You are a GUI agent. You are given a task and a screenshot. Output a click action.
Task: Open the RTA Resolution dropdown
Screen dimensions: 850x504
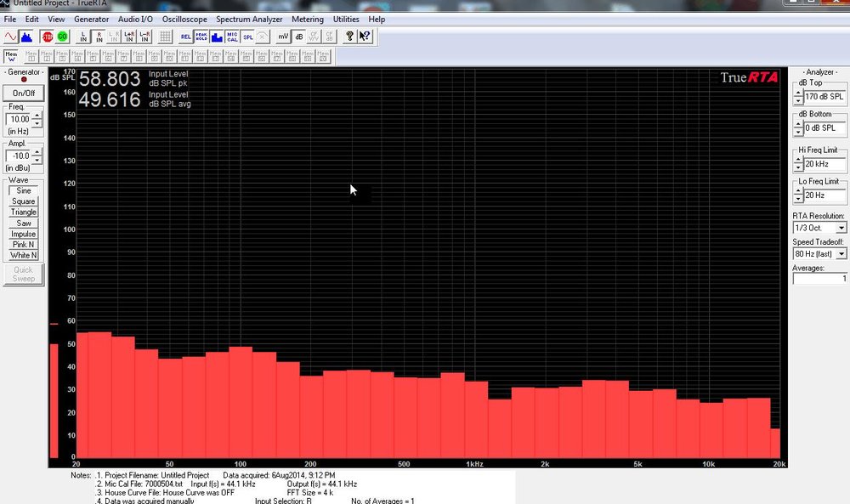(x=841, y=228)
